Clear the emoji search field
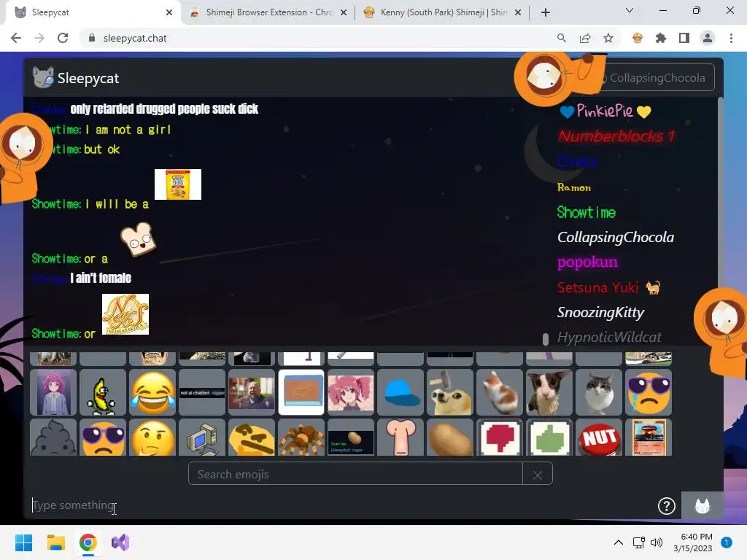The image size is (747, 560). (538, 475)
